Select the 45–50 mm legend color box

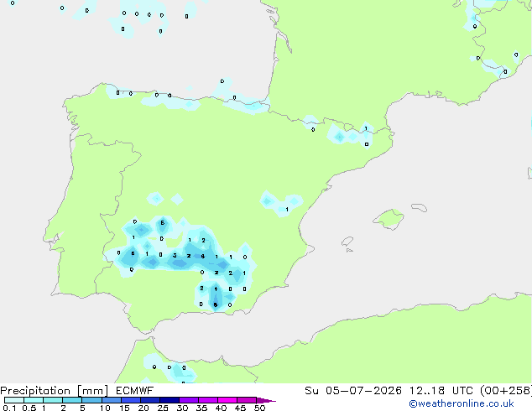pos(247,400)
